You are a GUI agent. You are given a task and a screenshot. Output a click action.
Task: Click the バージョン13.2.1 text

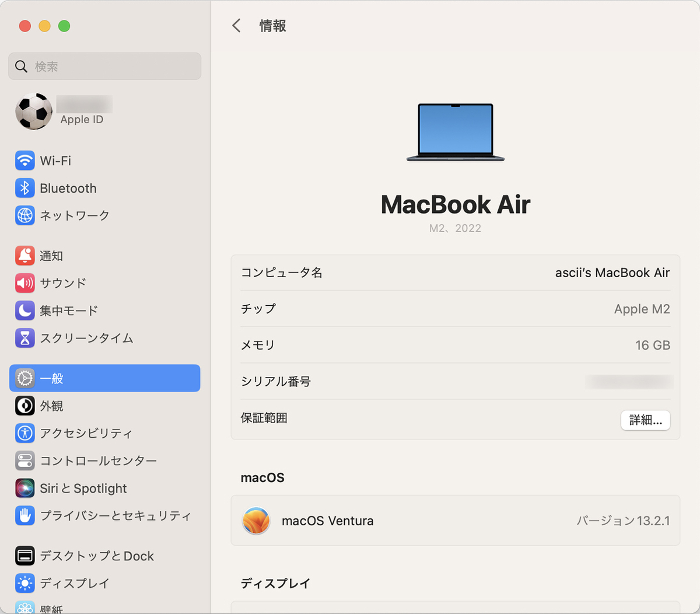pos(623,521)
